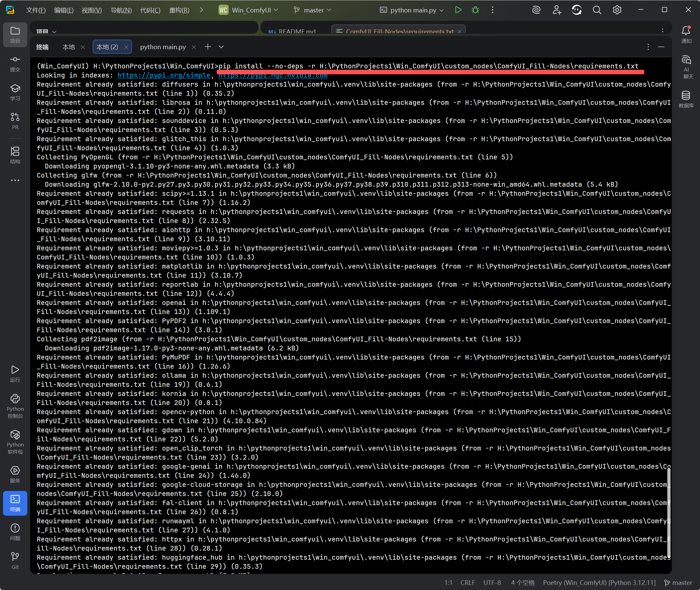Open the Problems tool window
Viewport: 700px width, 590px height.
pyautogui.click(x=15, y=532)
